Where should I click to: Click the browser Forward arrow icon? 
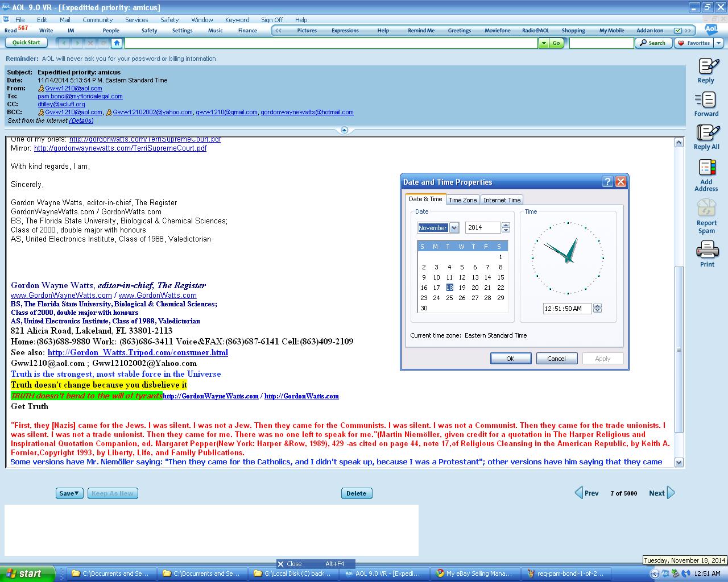coord(77,43)
